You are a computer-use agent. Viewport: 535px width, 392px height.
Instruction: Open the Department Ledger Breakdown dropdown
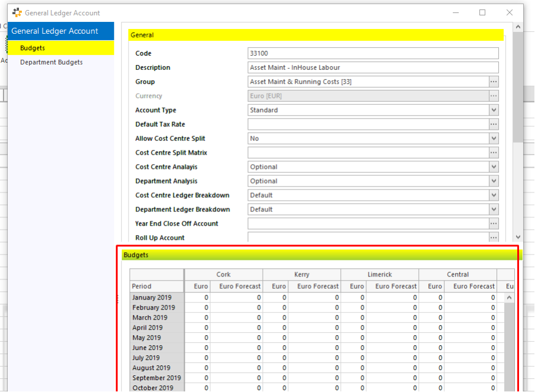pyautogui.click(x=493, y=209)
